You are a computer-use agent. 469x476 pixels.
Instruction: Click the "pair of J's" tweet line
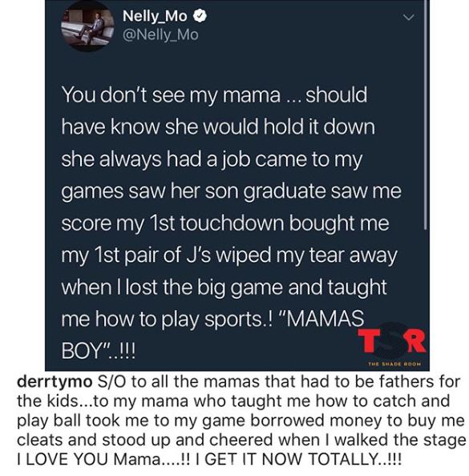click(x=229, y=256)
